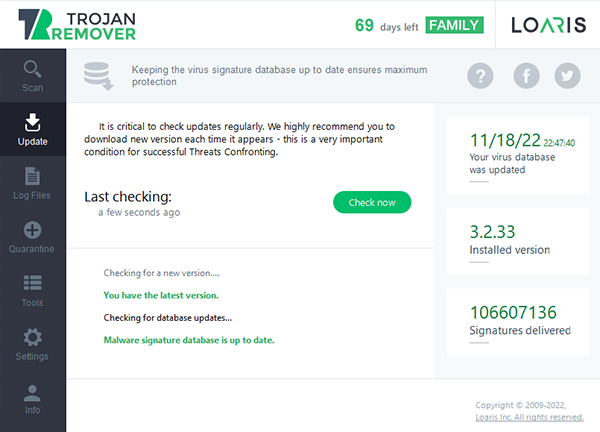Select the 3.2.33 installed version card
The height and width of the screenshot is (432, 600).
point(518,242)
